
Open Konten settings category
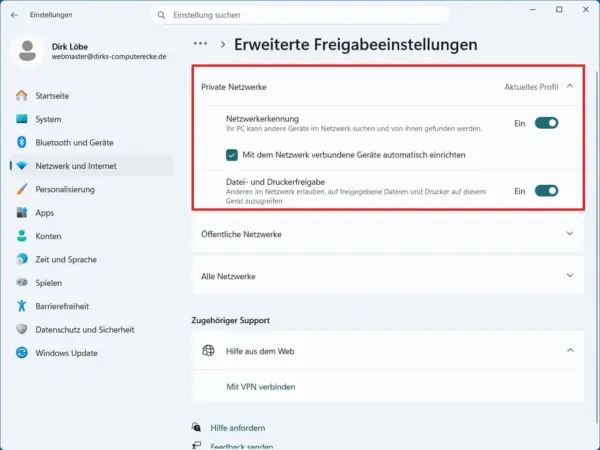point(92,236)
